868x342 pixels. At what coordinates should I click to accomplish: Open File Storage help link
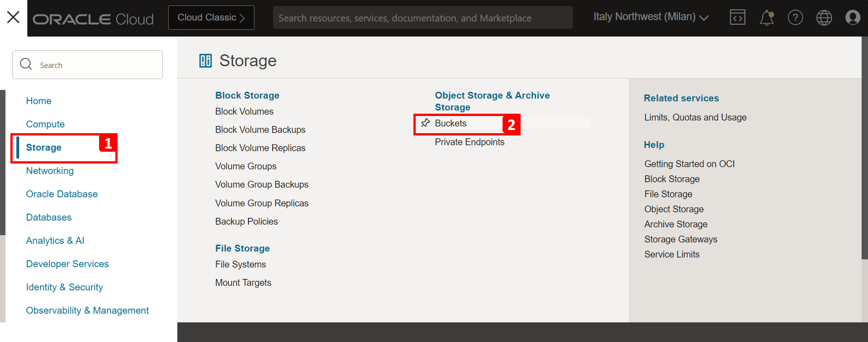(668, 194)
